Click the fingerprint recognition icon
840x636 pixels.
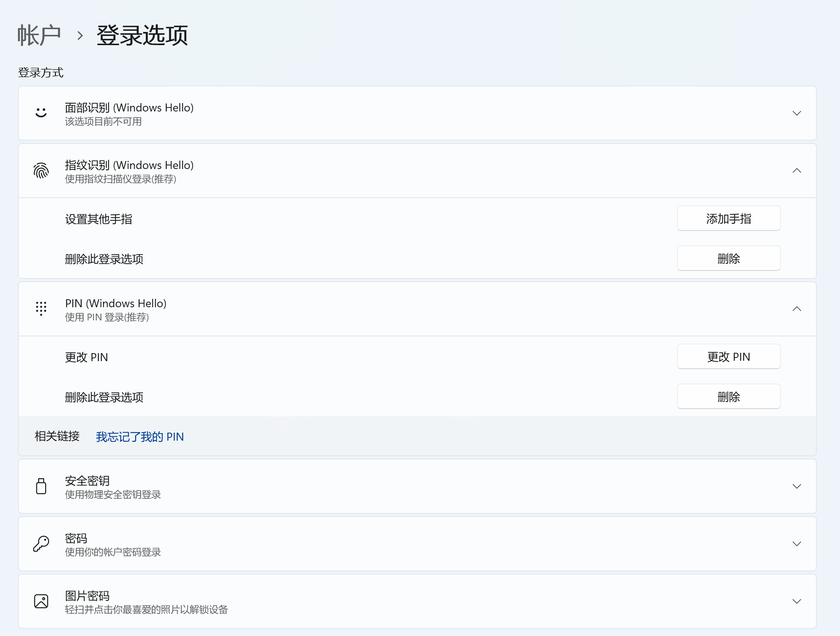point(41,171)
